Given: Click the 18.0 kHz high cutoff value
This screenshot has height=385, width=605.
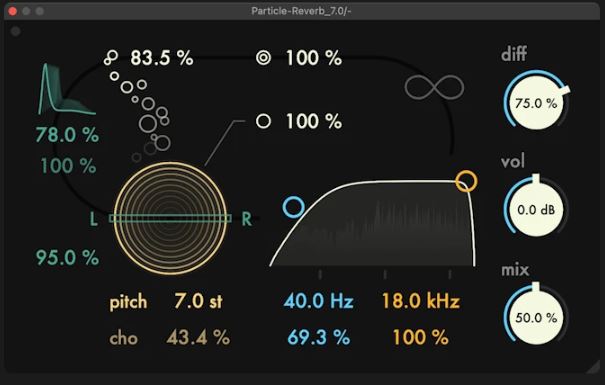Looking at the screenshot, I should [x=421, y=301].
